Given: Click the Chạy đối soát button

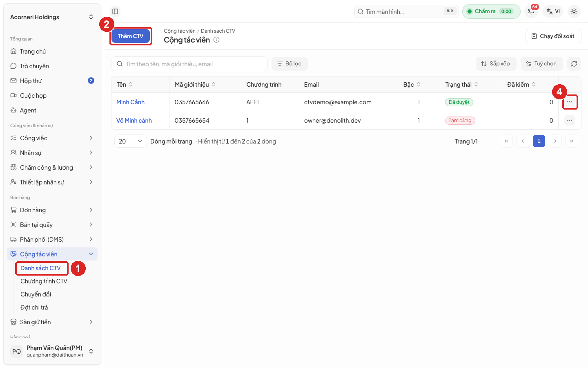Looking at the screenshot, I should click(x=553, y=36).
